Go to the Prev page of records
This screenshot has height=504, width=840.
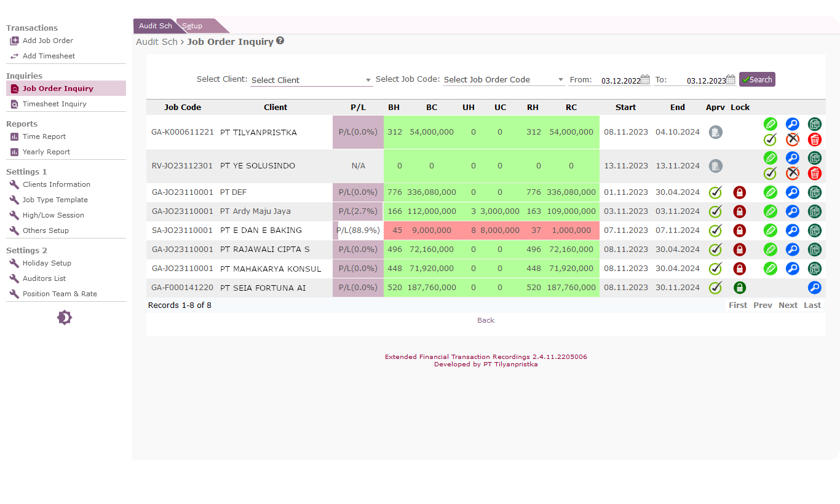tap(763, 305)
